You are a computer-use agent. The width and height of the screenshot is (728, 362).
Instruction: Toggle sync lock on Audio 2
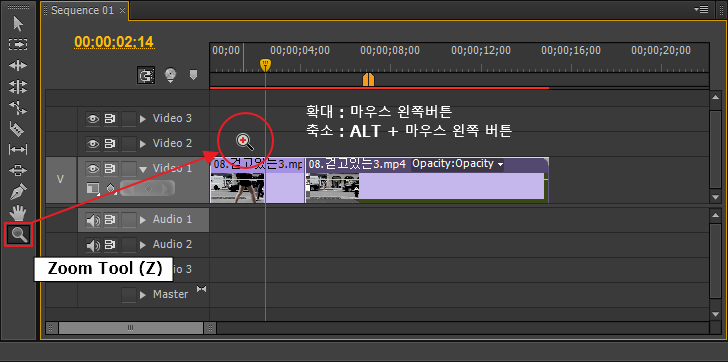pos(110,245)
